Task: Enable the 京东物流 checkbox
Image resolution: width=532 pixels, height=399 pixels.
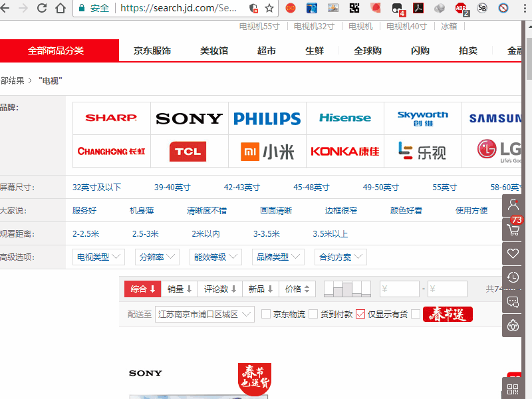Action: 266,314
